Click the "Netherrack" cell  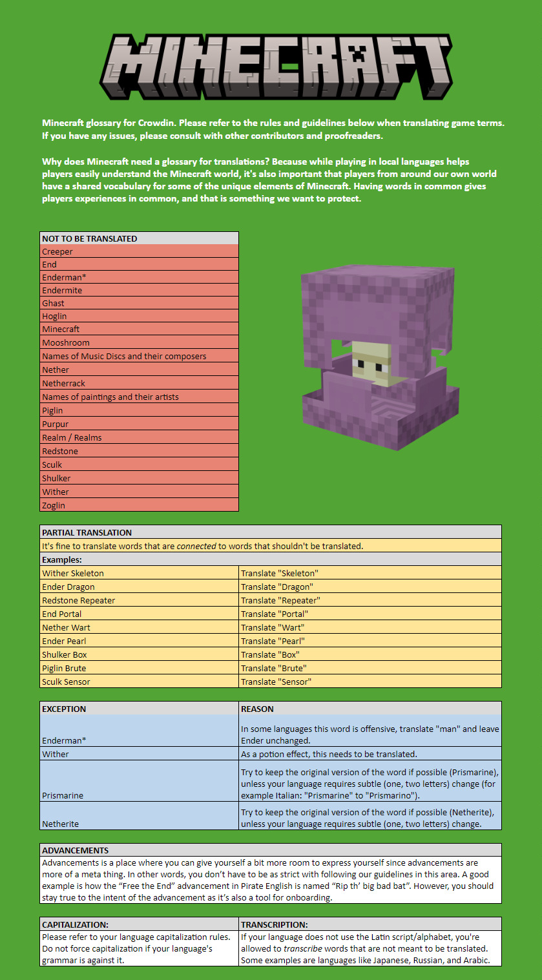point(140,383)
